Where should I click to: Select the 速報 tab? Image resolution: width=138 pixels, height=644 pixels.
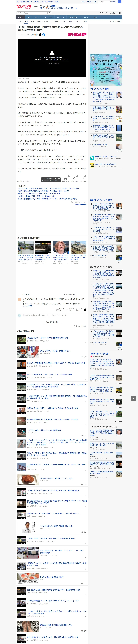(x=28, y=17)
